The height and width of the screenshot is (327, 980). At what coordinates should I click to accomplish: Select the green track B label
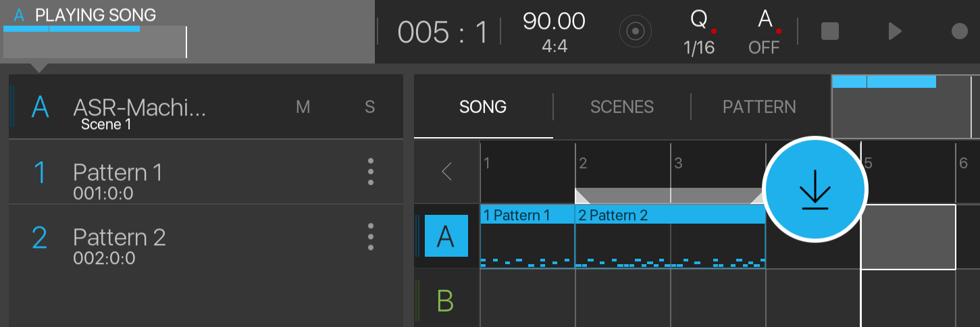(445, 300)
